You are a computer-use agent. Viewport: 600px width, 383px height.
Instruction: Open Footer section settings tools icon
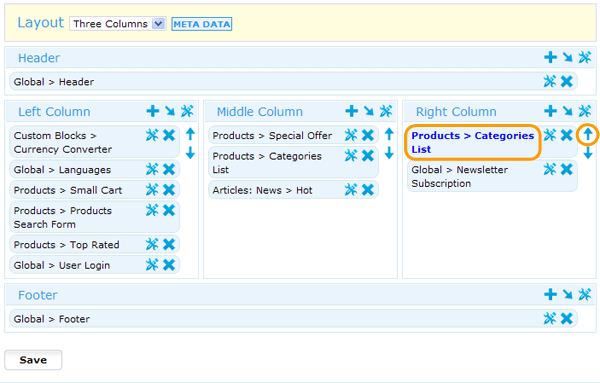[585, 294]
